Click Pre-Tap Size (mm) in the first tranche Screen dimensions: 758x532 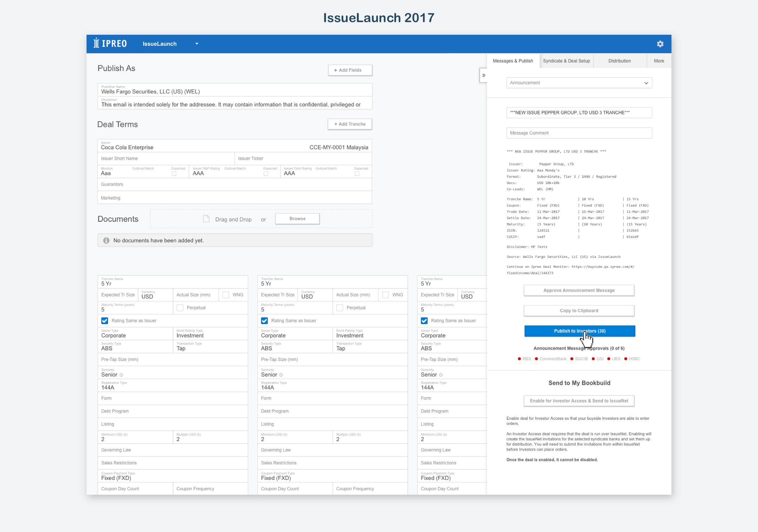coord(173,360)
